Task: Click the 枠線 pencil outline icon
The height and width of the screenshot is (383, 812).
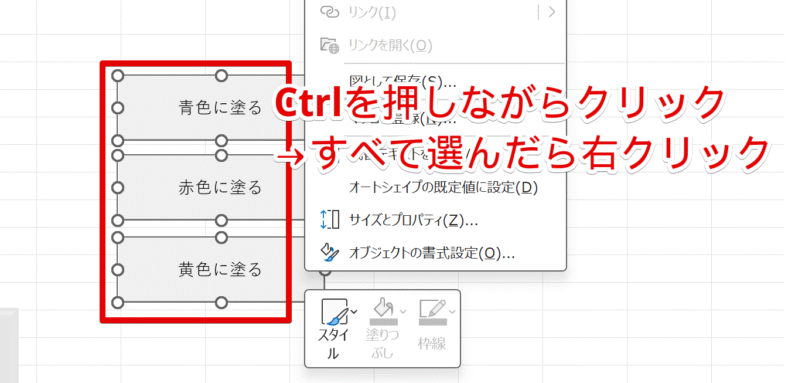Action: 432,312
